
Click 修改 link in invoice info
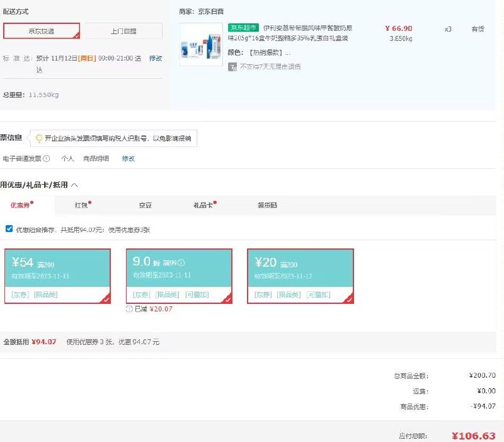(129, 159)
